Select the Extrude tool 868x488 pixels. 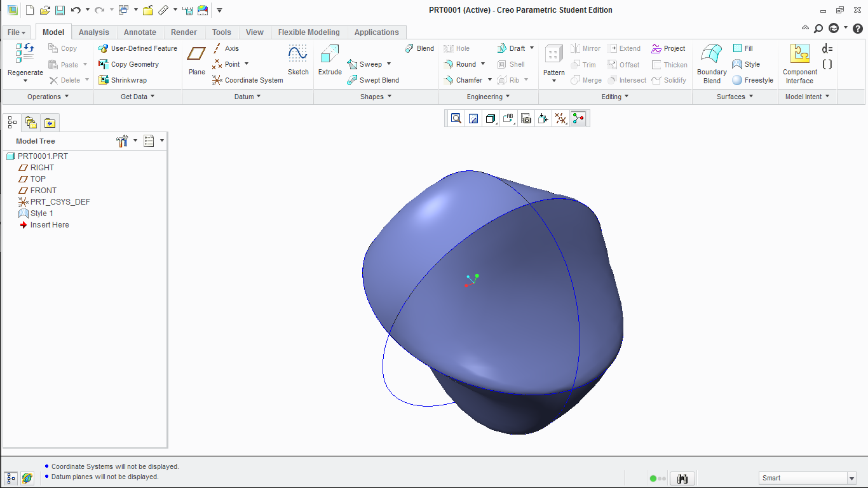330,60
